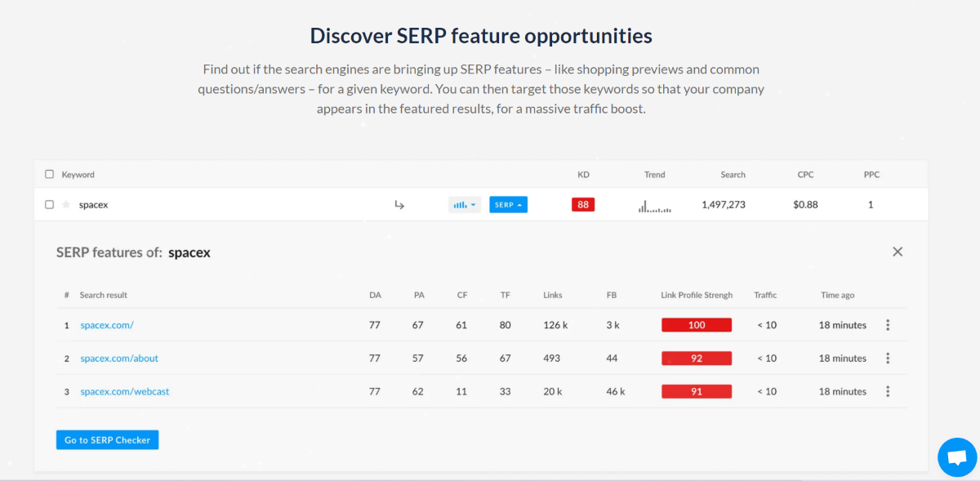Screen dimensions: 980x481
Task: Sort by the Trend column header
Action: point(655,175)
